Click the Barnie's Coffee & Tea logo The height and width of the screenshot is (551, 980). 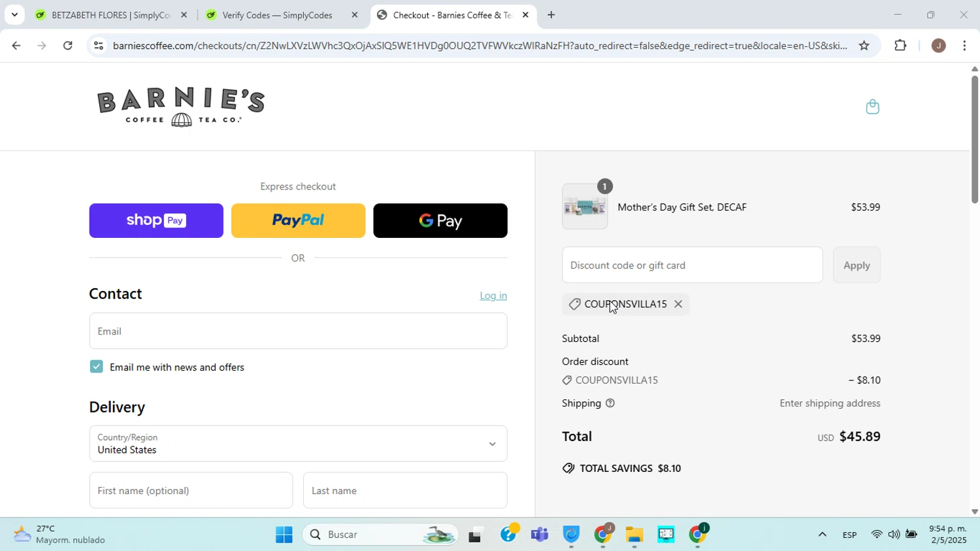(x=181, y=107)
